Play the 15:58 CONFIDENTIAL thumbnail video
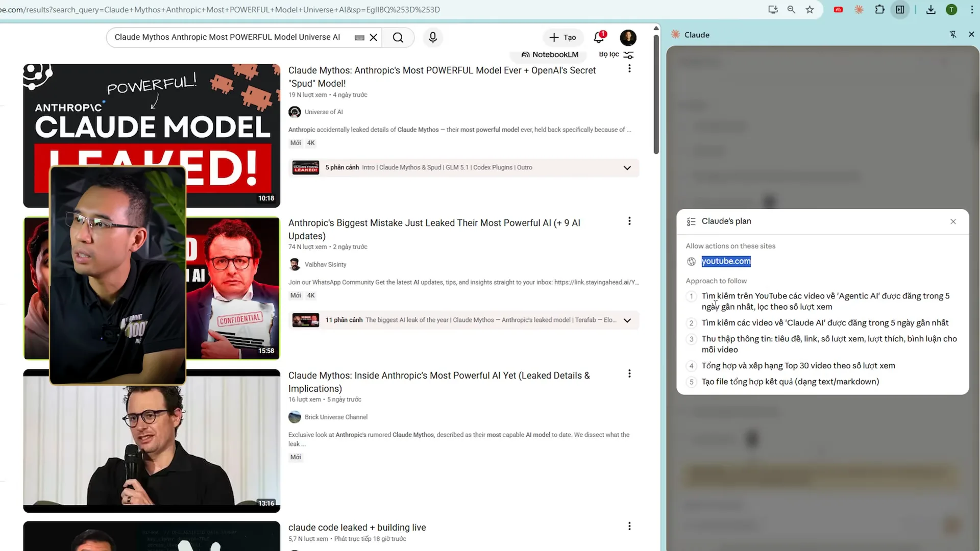 click(x=233, y=288)
